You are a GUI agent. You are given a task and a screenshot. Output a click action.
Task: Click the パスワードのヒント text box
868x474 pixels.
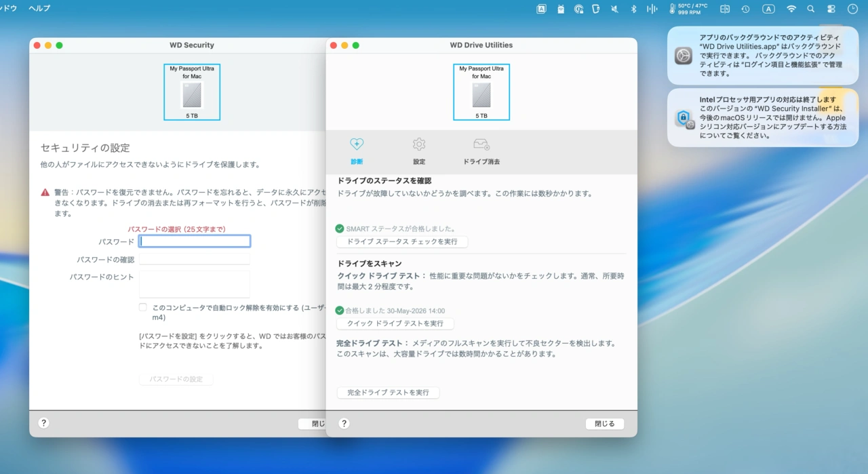tap(195, 284)
